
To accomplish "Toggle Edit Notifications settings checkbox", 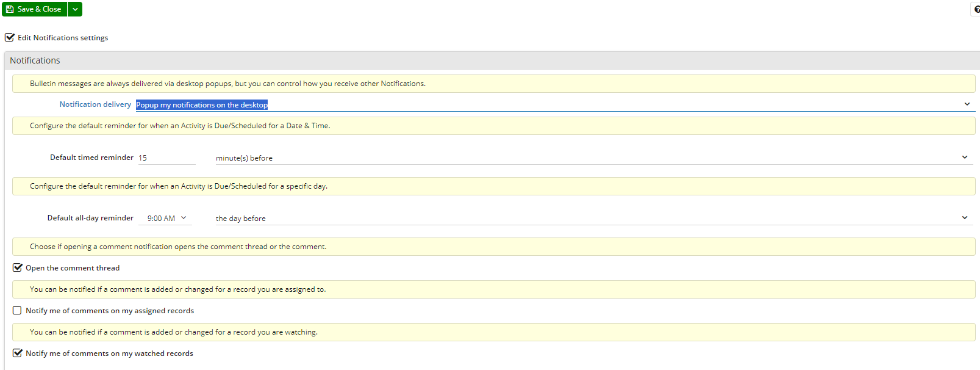I will [x=10, y=37].
